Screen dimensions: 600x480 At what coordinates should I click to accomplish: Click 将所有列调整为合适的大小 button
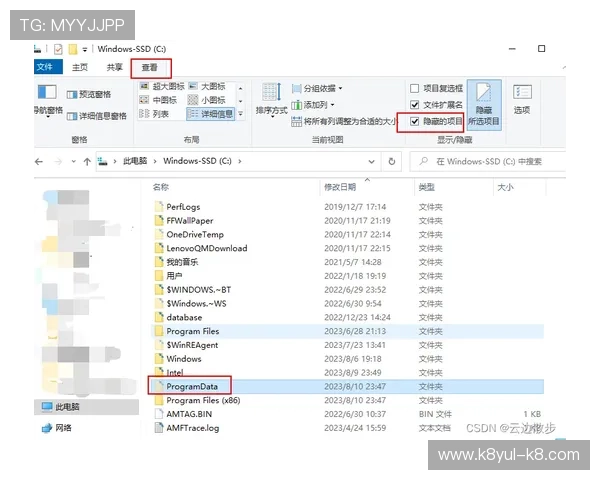[344, 122]
